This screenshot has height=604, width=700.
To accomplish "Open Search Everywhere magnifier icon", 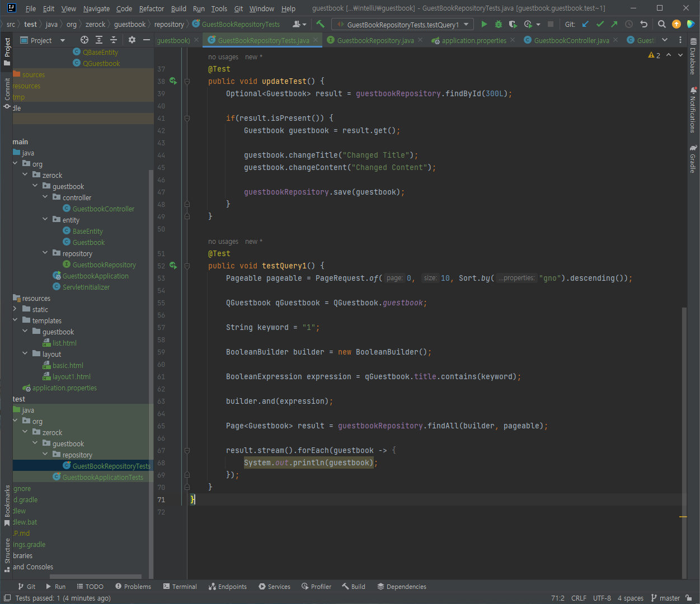I will (661, 24).
